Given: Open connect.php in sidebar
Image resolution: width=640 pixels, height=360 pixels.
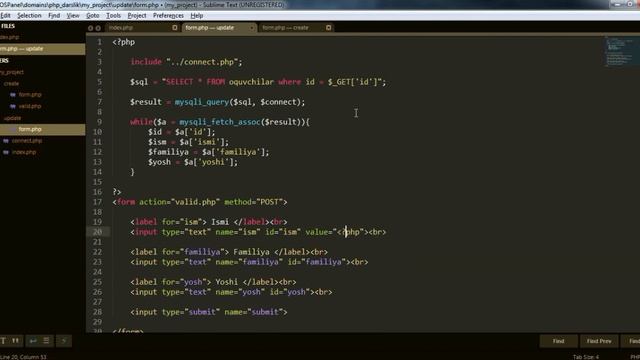Looking at the screenshot, I should point(27,140).
